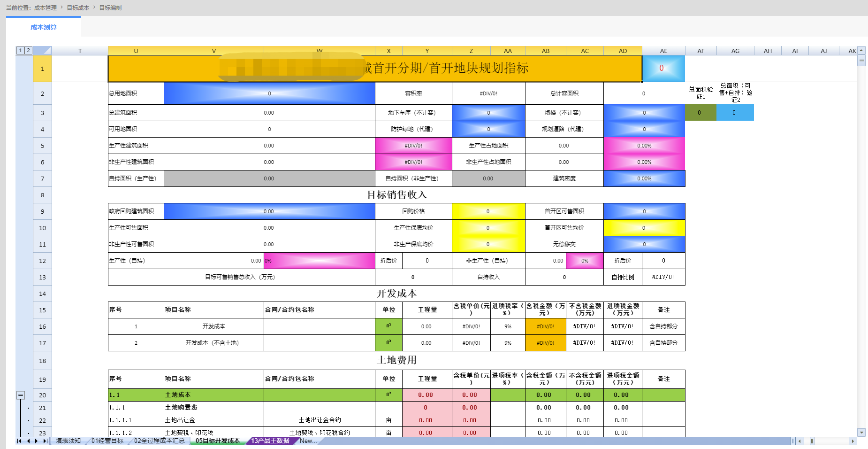Click 成本管理 breadcrumb link
This screenshot has width=868, height=449.
point(45,8)
